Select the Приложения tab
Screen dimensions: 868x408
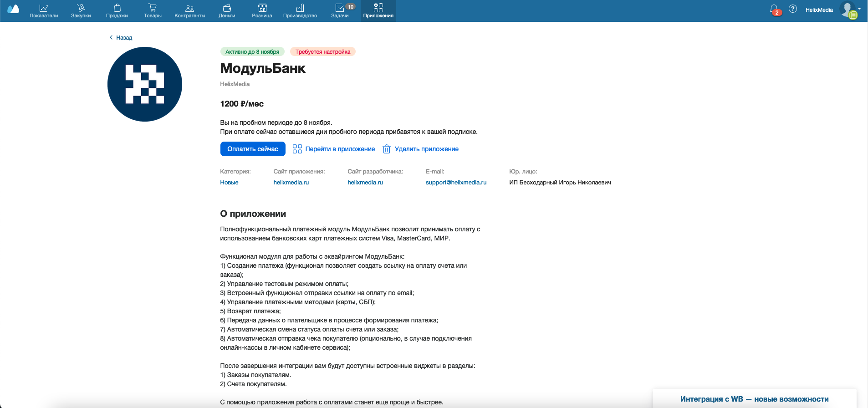(378, 11)
